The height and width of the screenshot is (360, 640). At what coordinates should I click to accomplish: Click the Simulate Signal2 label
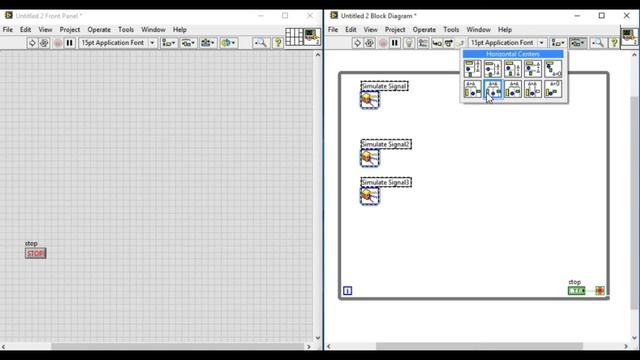tap(386, 144)
